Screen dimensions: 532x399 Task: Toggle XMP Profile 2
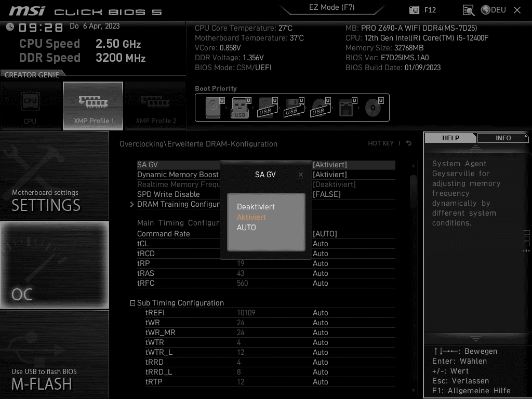156,106
